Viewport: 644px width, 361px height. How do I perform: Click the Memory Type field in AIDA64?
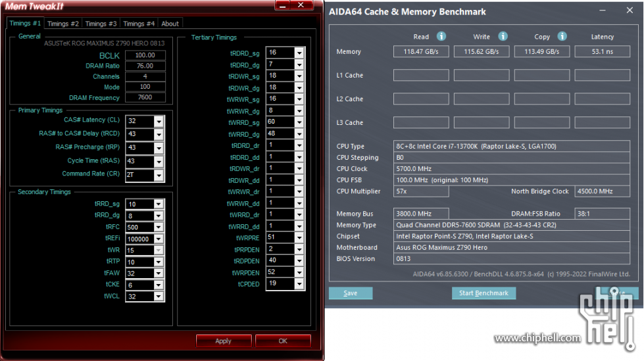pos(511,225)
